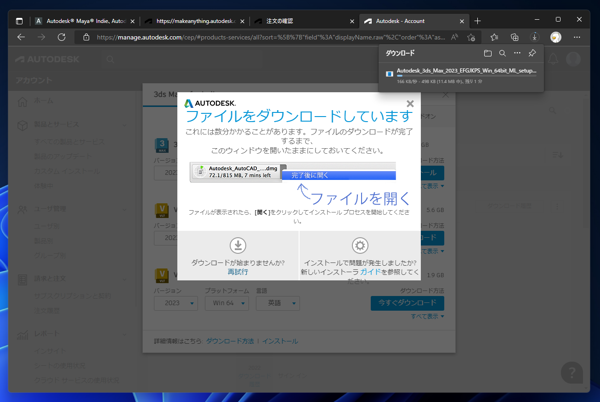The width and height of the screenshot is (600, 402).
Task: Click the AUTODESK logo in page header
Action: point(47,59)
